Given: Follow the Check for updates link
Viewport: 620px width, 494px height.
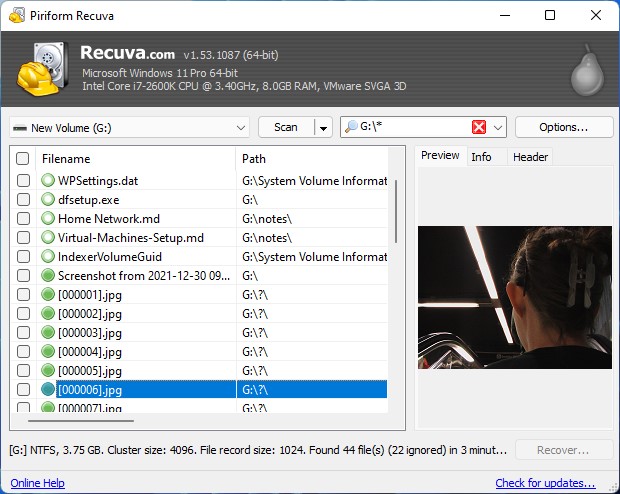Looking at the screenshot, I should coord(545,483).
